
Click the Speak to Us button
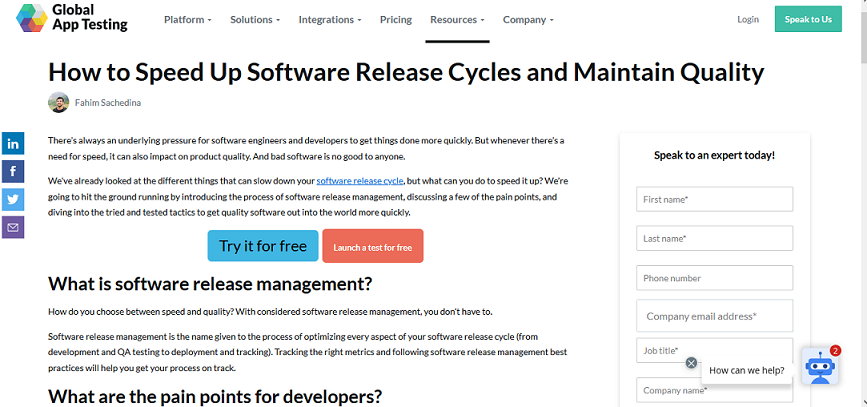pyautogui.click(x=808, y=19)
